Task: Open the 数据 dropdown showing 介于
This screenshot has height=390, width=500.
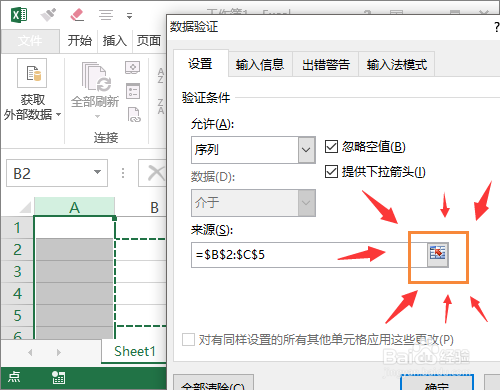Action: click(253, 203)
